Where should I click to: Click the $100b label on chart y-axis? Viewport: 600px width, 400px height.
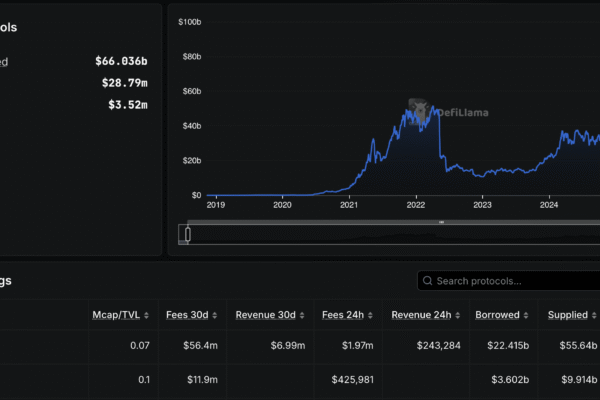[x=188, y=21]
